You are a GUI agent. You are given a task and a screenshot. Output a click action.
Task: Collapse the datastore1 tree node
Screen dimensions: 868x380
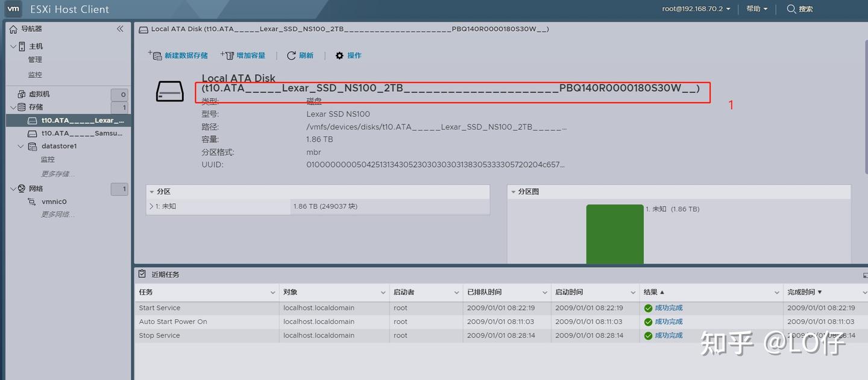tap(22, 147)
